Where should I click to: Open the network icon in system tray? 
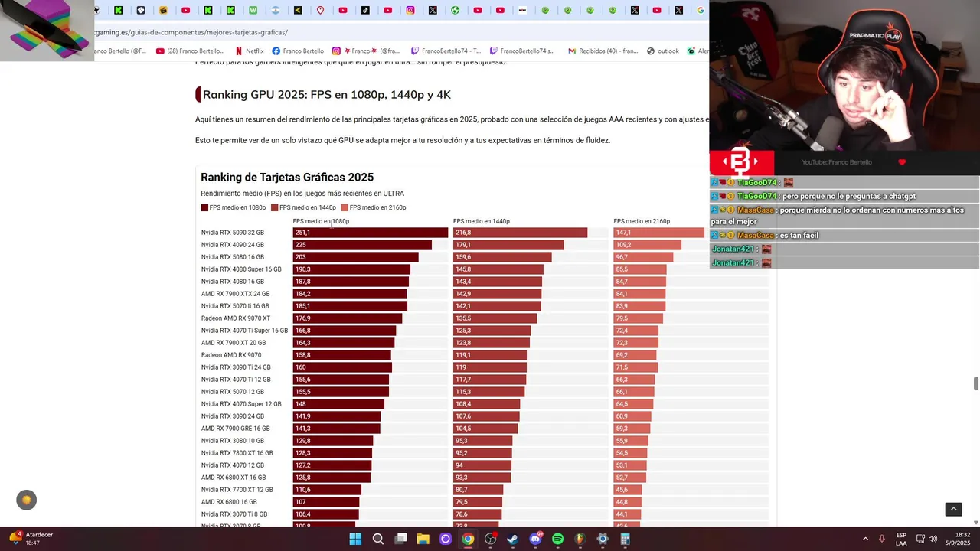920,539
